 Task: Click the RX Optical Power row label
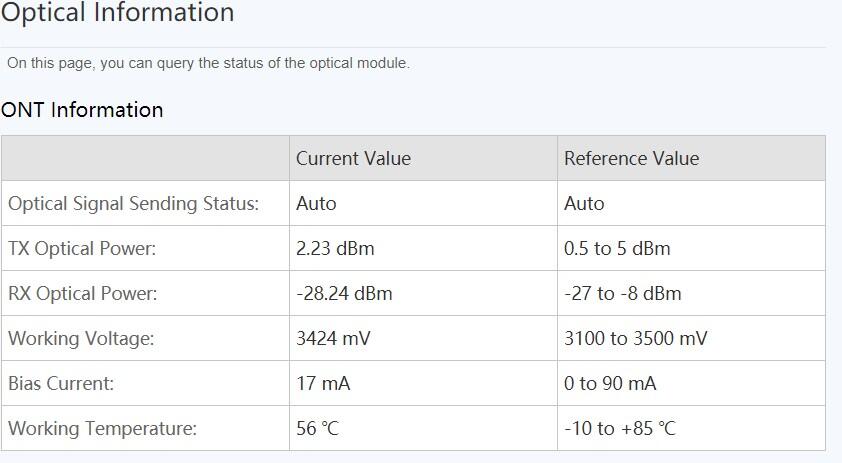coord(83,293)
